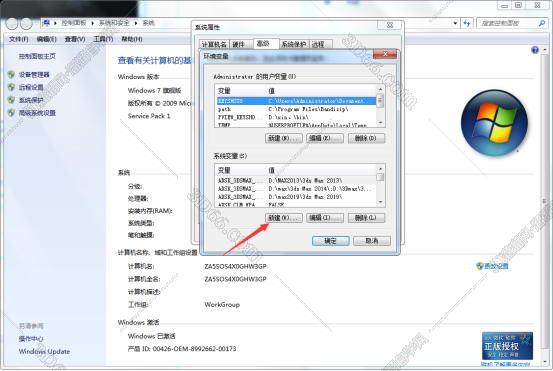553x371 pixels.
Task: Click the user variables list scroll-down arrow
Action: (380, 122)
